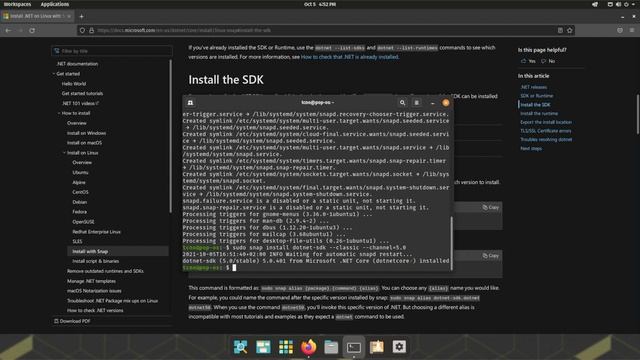Open Remove outdated runtimes and SDKs
The image size is (640, 360).
[x=105, y=271]
